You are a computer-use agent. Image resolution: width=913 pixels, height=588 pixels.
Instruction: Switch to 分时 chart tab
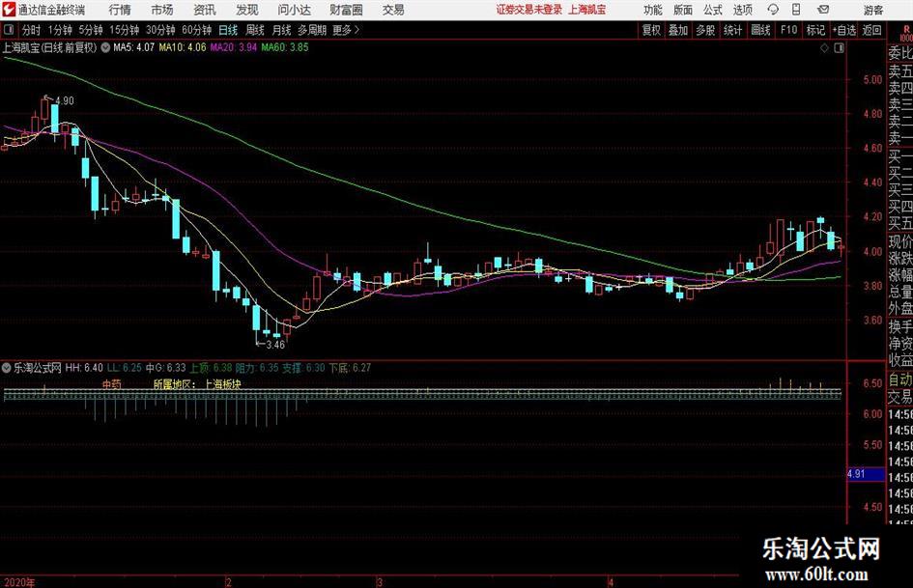(31, 30)
